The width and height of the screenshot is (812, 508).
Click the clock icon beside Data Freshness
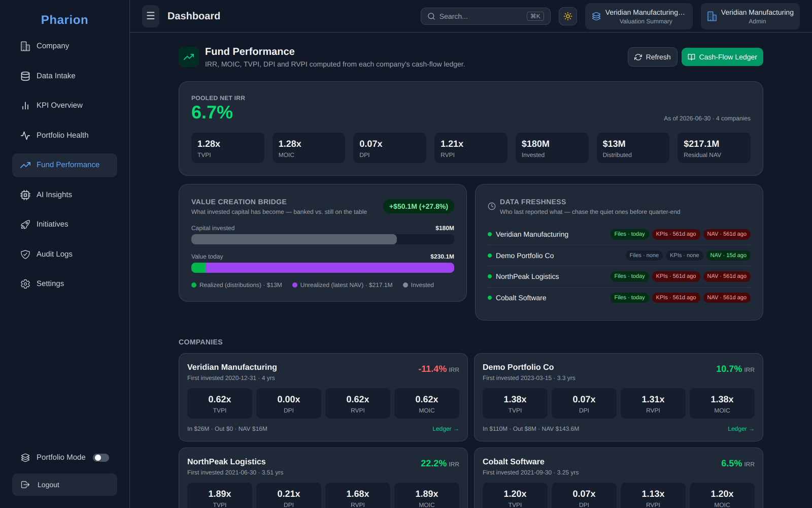tap(492, 206)
